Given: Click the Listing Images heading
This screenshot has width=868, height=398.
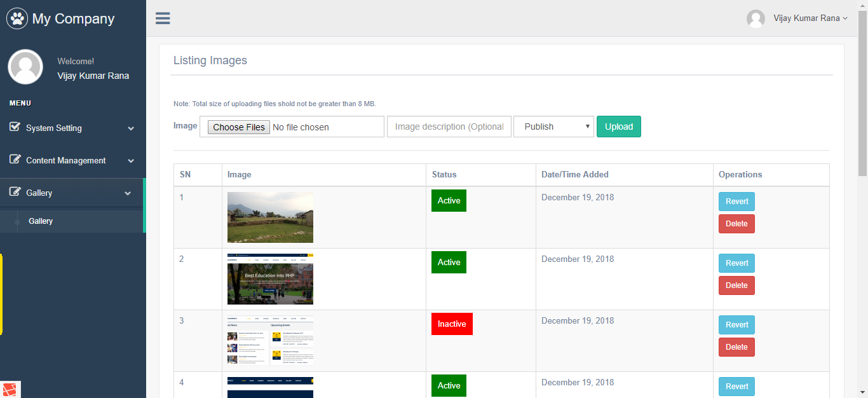Looking at the screenshot, I should click(x=210, y=61).
